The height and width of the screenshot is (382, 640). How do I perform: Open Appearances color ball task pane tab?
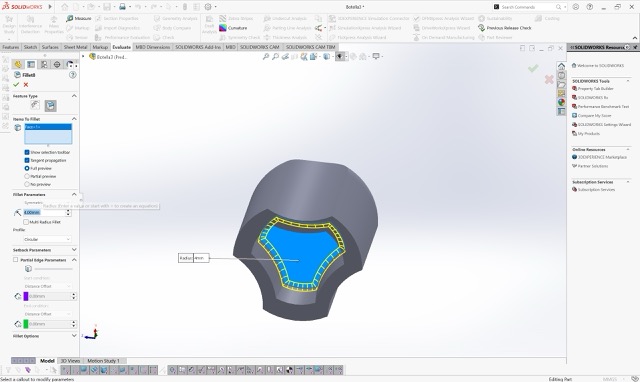561,102
